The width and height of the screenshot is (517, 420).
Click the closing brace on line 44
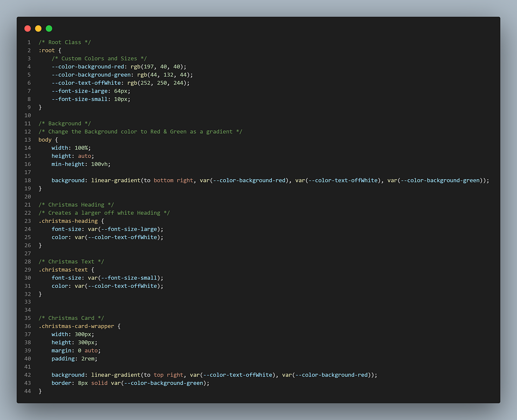[40, 391]
